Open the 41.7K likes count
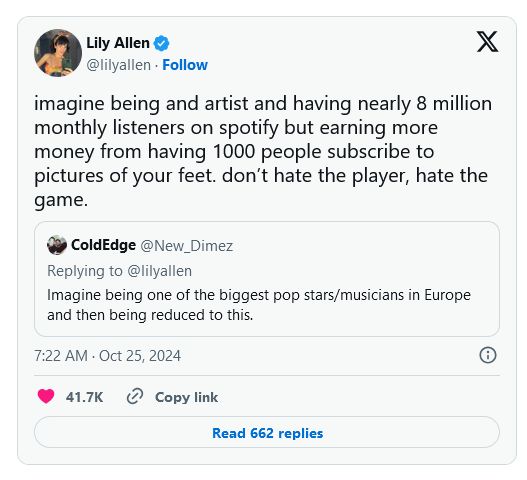Screen dimensions: 527x480 [84, 397]
